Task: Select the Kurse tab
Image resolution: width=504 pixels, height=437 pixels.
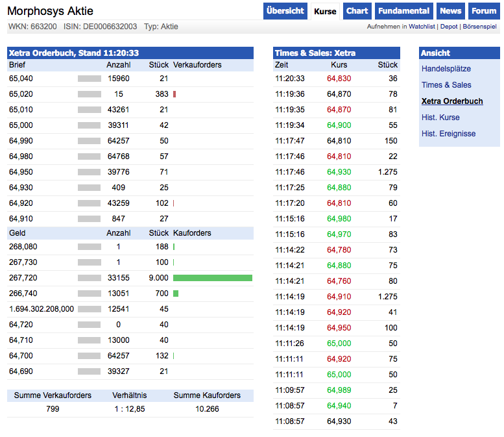Action: [x=325, y=12]
